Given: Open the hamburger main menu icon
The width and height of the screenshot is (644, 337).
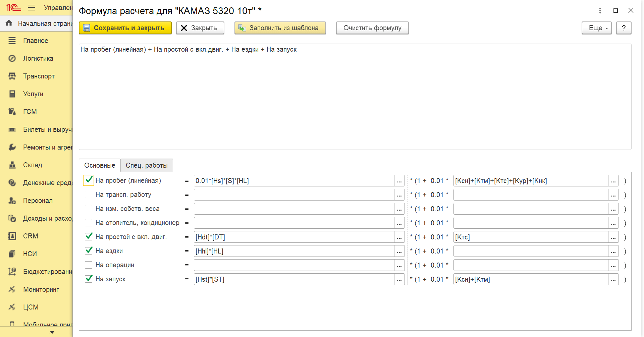Looking at the screenshot, I should pyautogui.click(x=32, y=8).
